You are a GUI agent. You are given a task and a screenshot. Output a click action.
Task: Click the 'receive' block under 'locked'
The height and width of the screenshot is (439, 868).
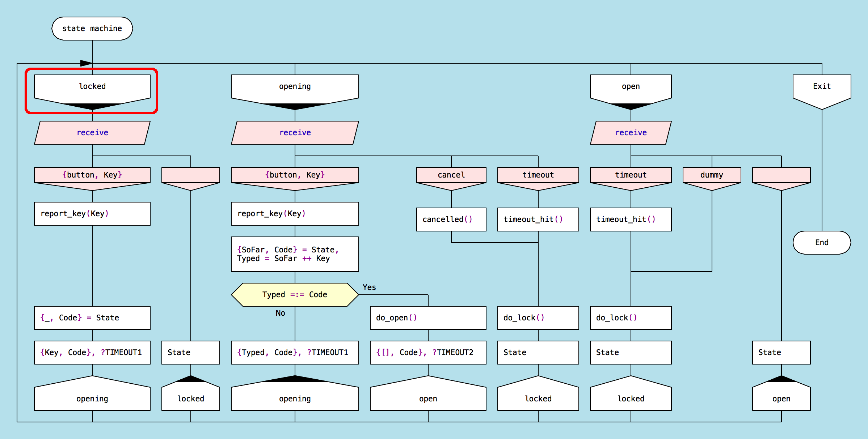92,133
